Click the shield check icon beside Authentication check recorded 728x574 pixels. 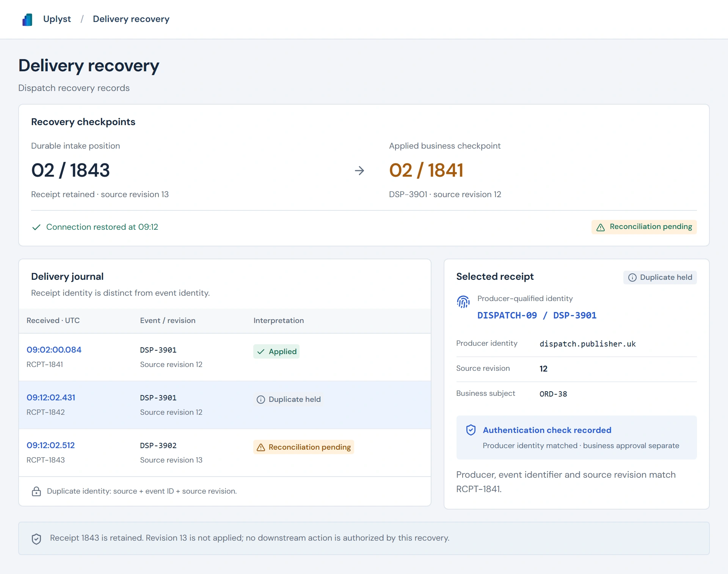click(x=471, y=430)
